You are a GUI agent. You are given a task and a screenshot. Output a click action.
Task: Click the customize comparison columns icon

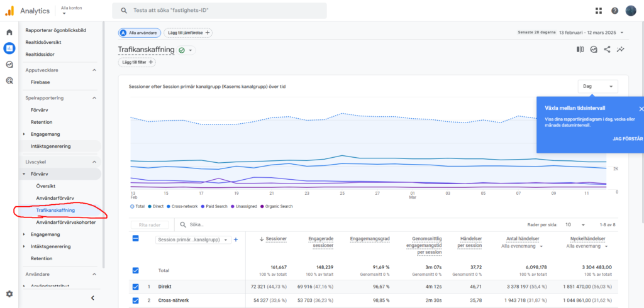pyautogui.click(x=580, y=49)
